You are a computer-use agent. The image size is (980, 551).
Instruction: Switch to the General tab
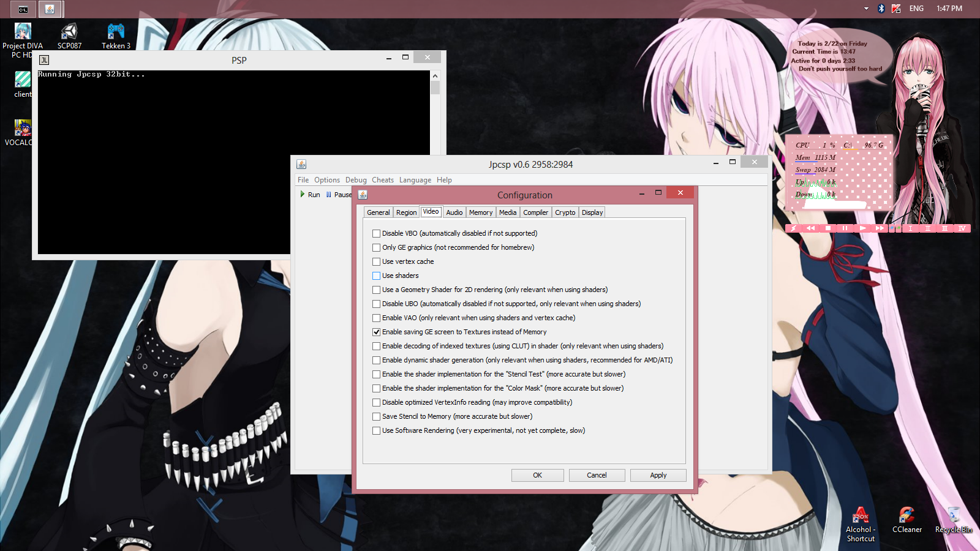point(379,212)
